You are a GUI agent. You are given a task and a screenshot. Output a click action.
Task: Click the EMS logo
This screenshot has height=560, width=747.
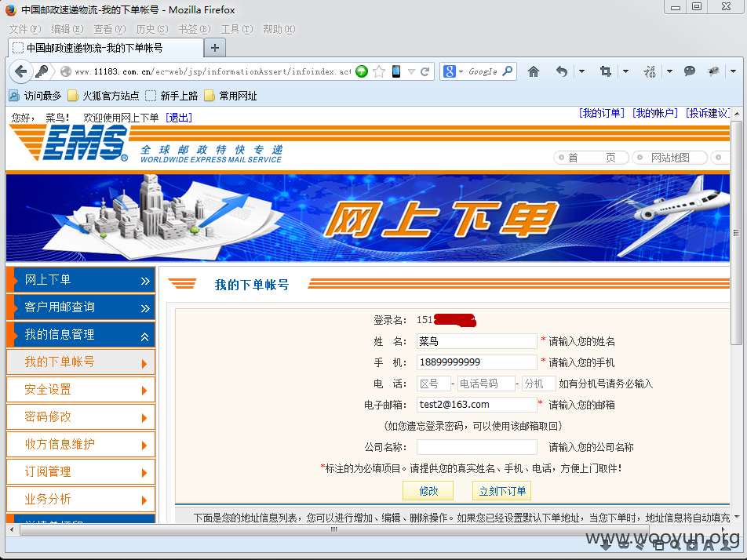[70, 144]
